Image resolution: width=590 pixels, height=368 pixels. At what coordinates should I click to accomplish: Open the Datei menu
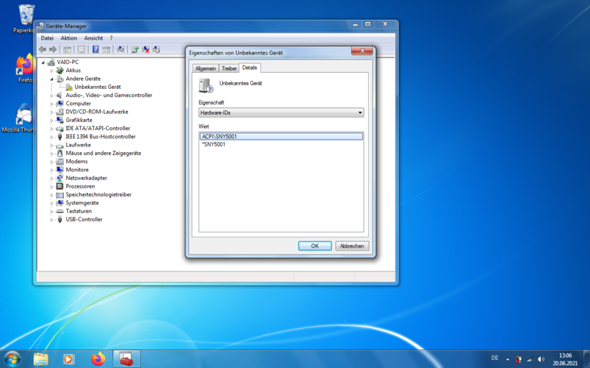click(47, 38)
